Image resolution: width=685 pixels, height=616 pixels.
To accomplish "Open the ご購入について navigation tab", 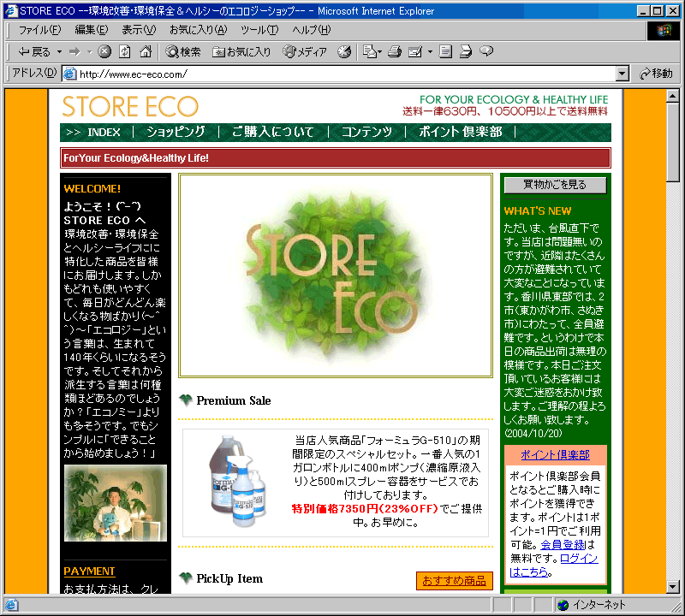I will (x=272, y=132).
